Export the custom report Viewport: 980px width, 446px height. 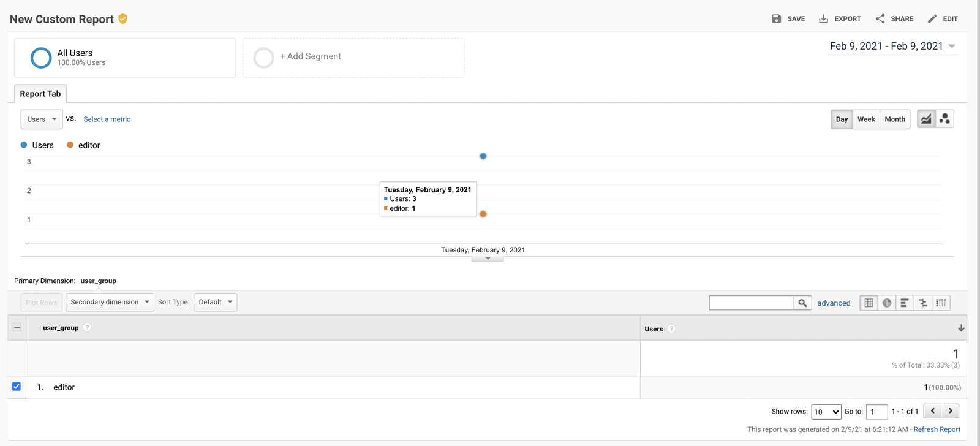pos(840,19)
